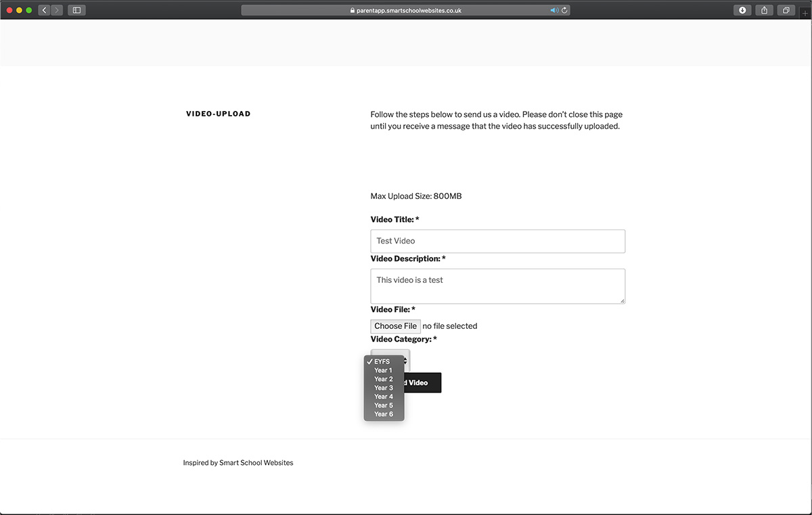Add a new tab with plus button
The image size is (812, 515).
[805, 13]
